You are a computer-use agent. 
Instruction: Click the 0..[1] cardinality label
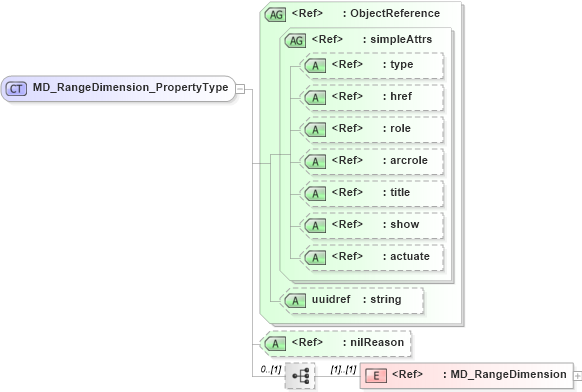click(271, 369)
